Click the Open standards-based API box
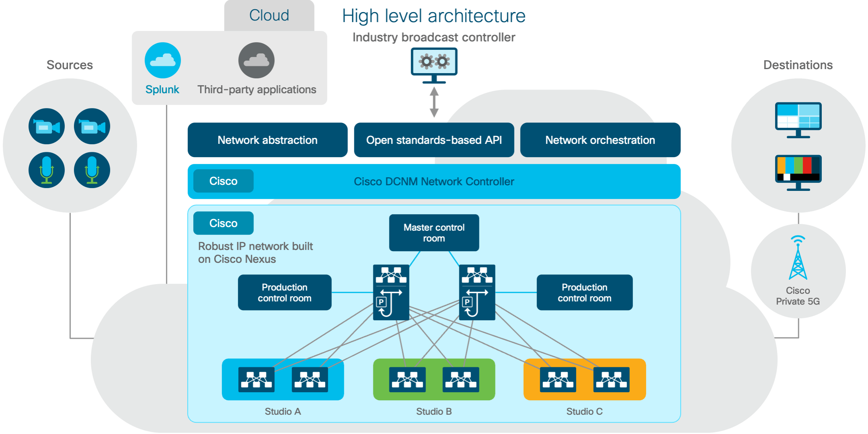This screenshot has width=868, height=434. [x=434, y=140]
